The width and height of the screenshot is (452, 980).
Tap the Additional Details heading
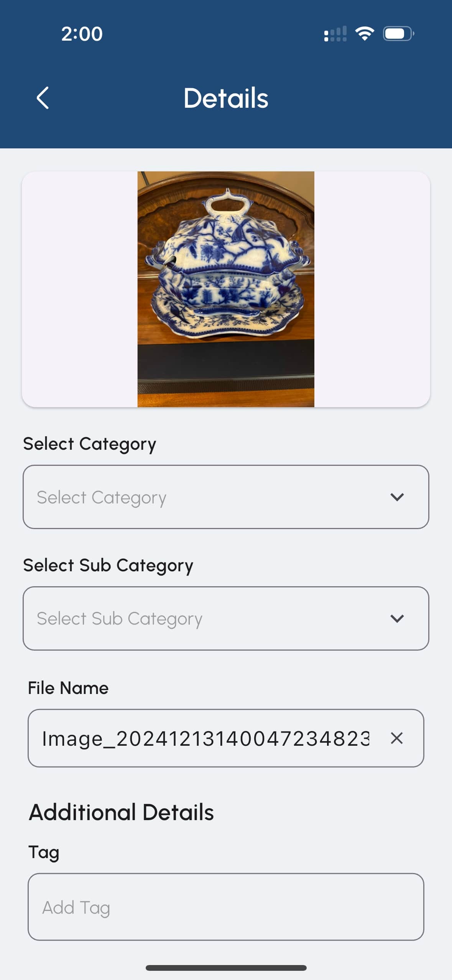(x=121, y=812)
